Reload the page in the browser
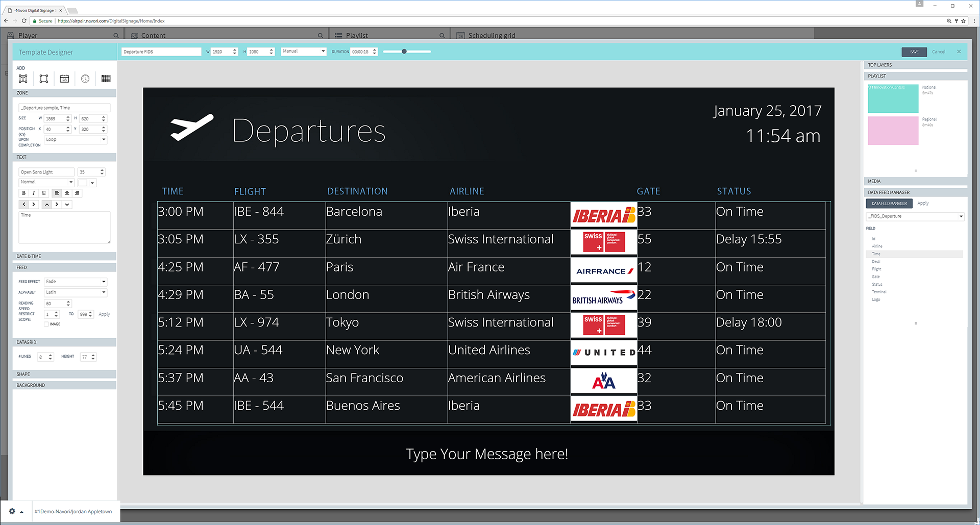Image resolution: width=980 pixels, height=525 pixels. tap(24, 21)
